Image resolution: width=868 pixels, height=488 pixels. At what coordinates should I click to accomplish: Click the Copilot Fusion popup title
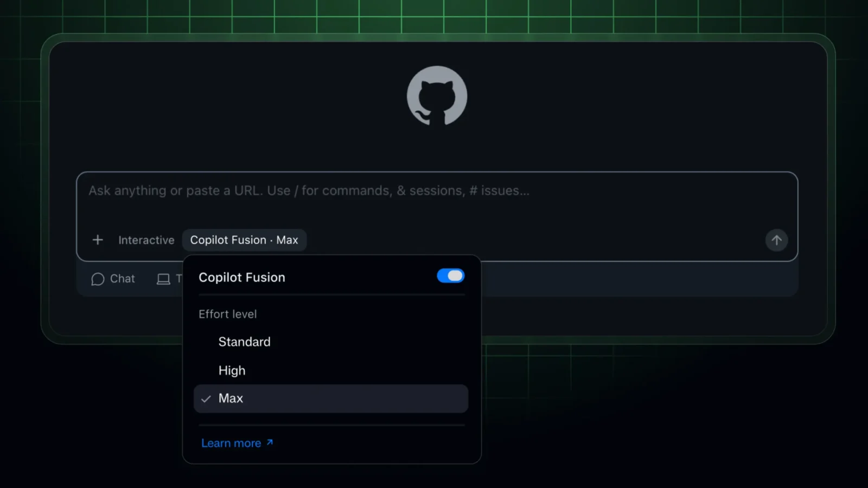point(242,277)
